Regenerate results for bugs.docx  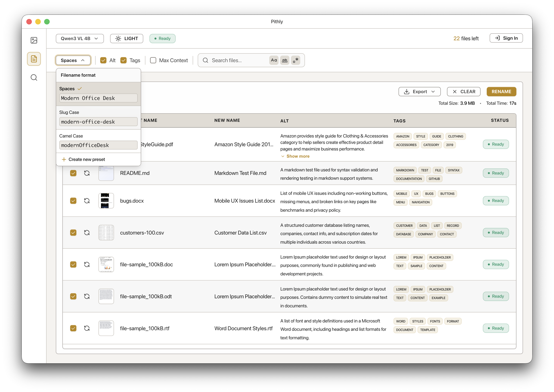[x=87, y=201]
